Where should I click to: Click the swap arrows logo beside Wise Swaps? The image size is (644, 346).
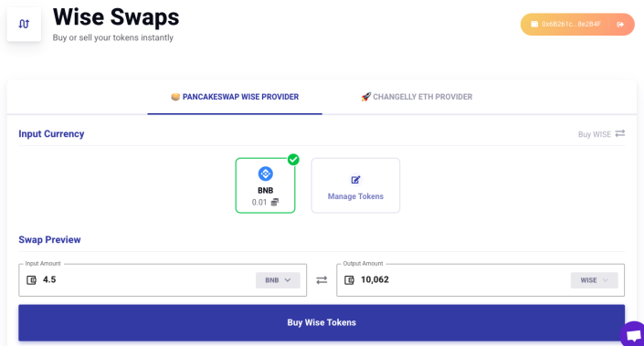(x=24, y=25)
